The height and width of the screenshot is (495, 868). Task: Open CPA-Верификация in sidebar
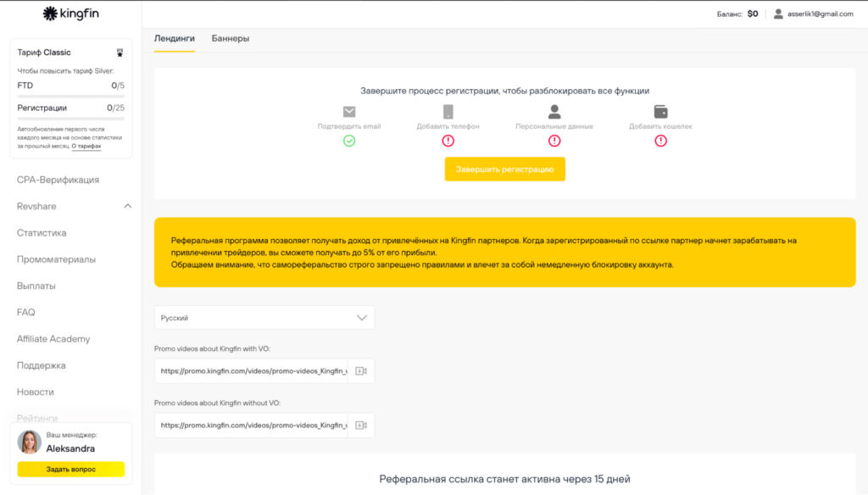tap(58, 180)
